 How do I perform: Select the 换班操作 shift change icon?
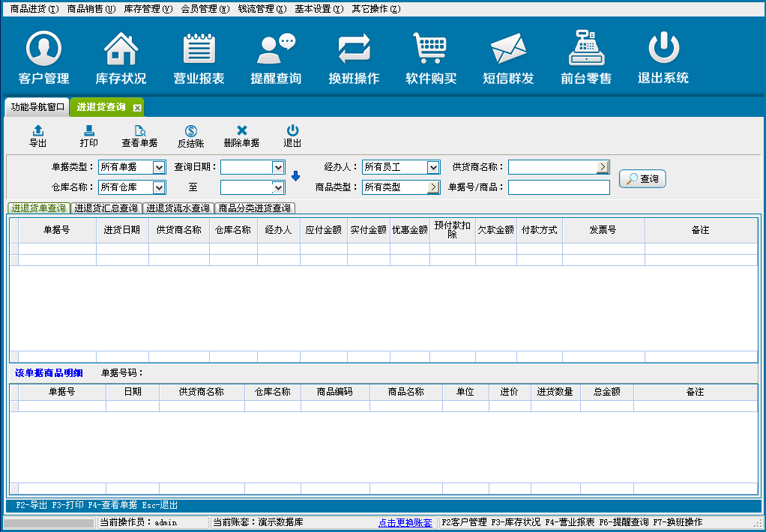[x=354, y=50]
